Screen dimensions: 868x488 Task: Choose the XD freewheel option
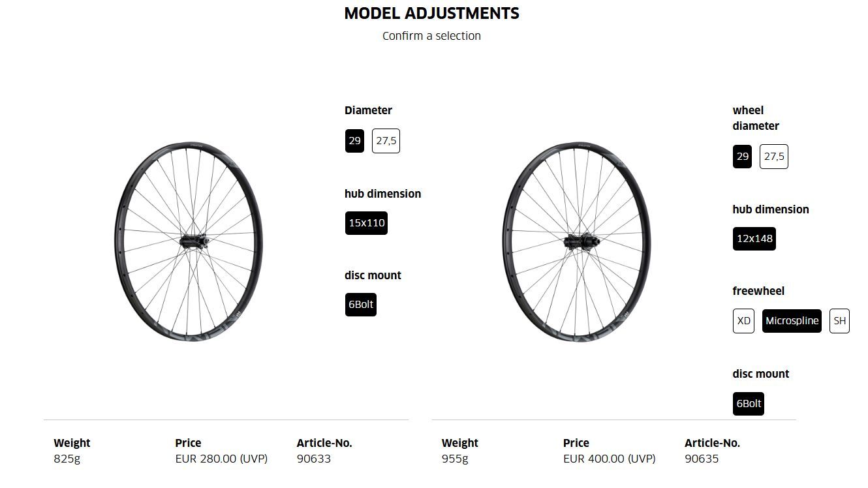pos(743,321)
